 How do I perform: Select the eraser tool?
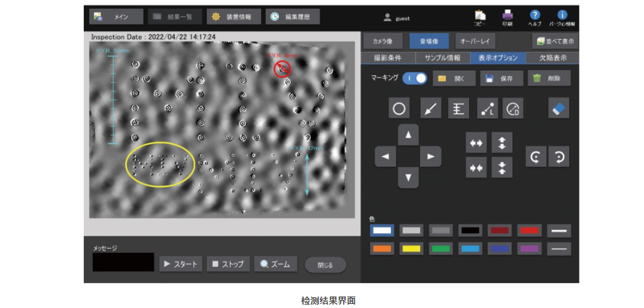pyautogui.click(x=559, y=109)
